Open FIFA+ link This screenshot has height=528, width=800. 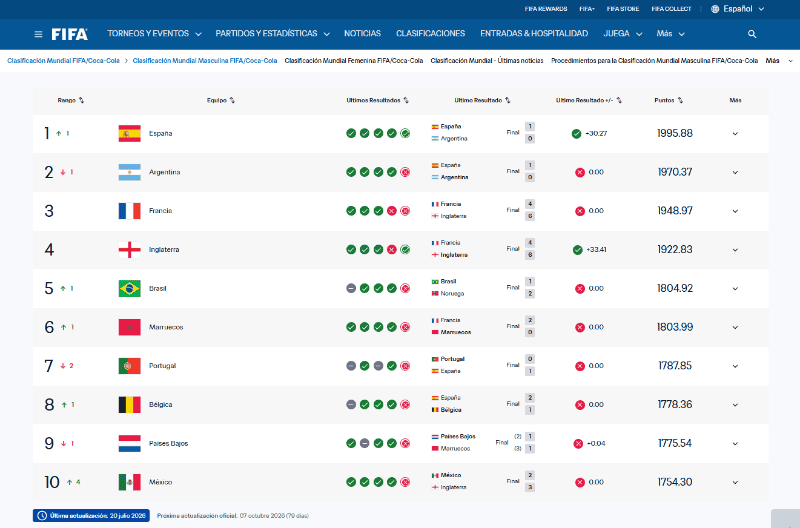(587, 9)
